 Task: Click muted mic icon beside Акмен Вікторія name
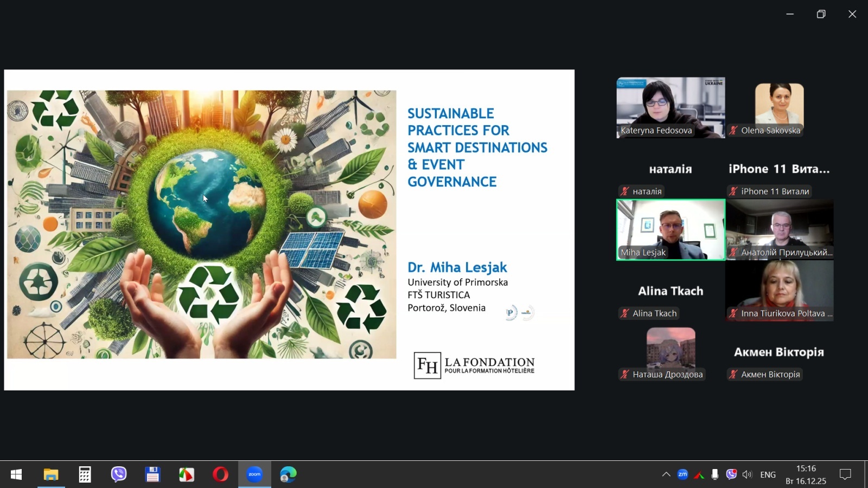[x=733, y=374]
